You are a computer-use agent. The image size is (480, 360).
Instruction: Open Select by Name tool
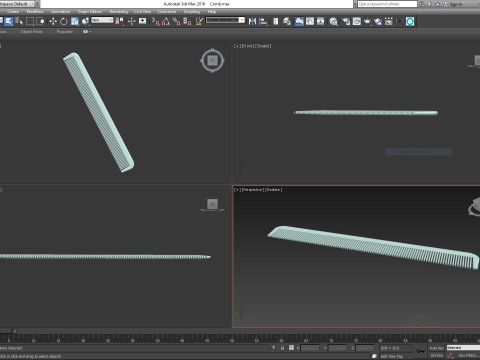[19, 21]
